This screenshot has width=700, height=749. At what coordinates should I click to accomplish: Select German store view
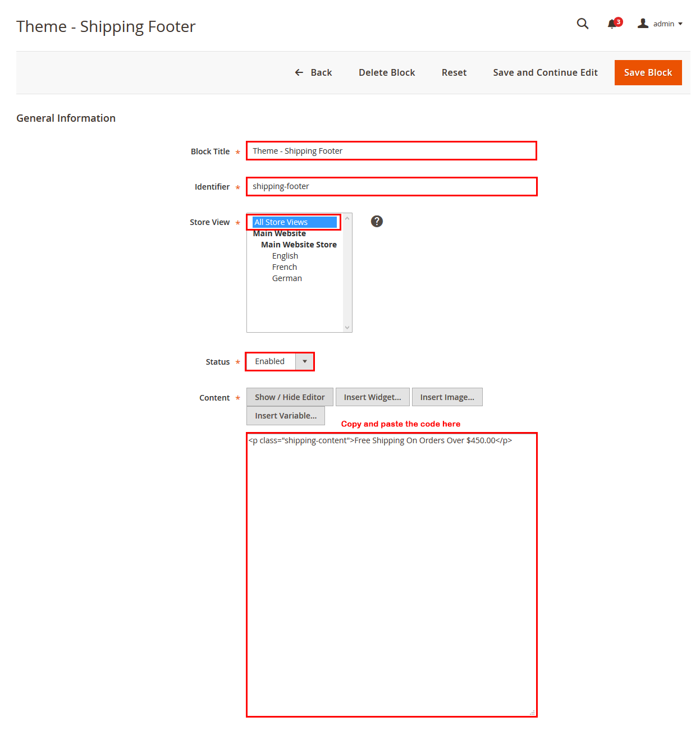coord(287,278)
